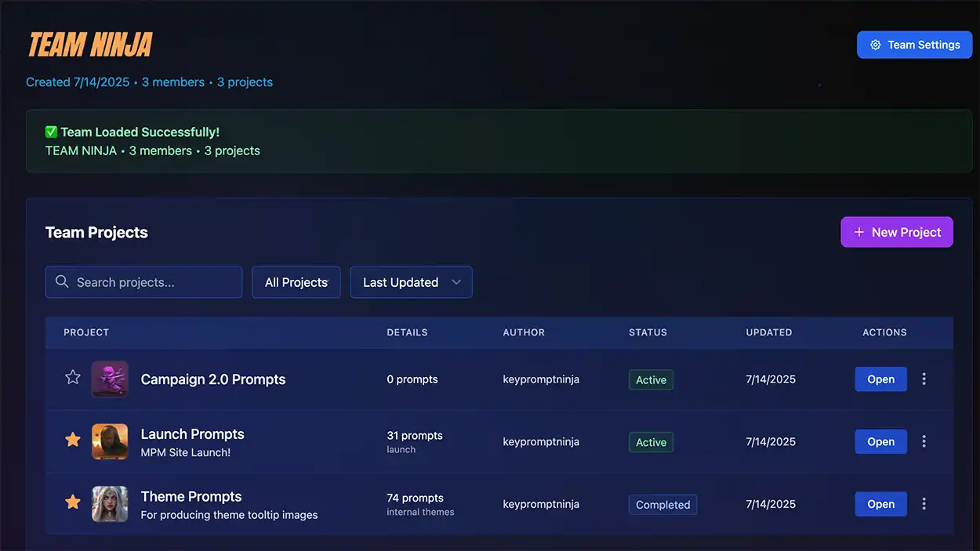Open the actions menu for Launch Prompts
This screenshot has height=551, width=980.
924,441
